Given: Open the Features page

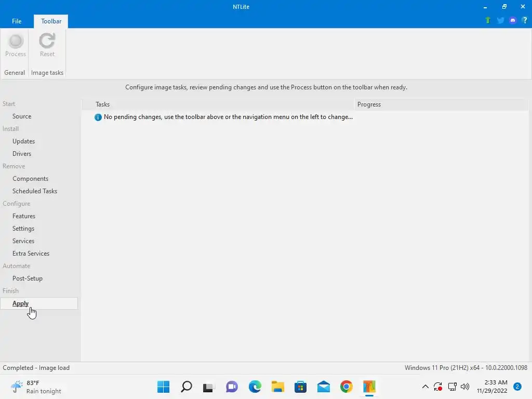Looking at the screenshot, I should [24, 216].
